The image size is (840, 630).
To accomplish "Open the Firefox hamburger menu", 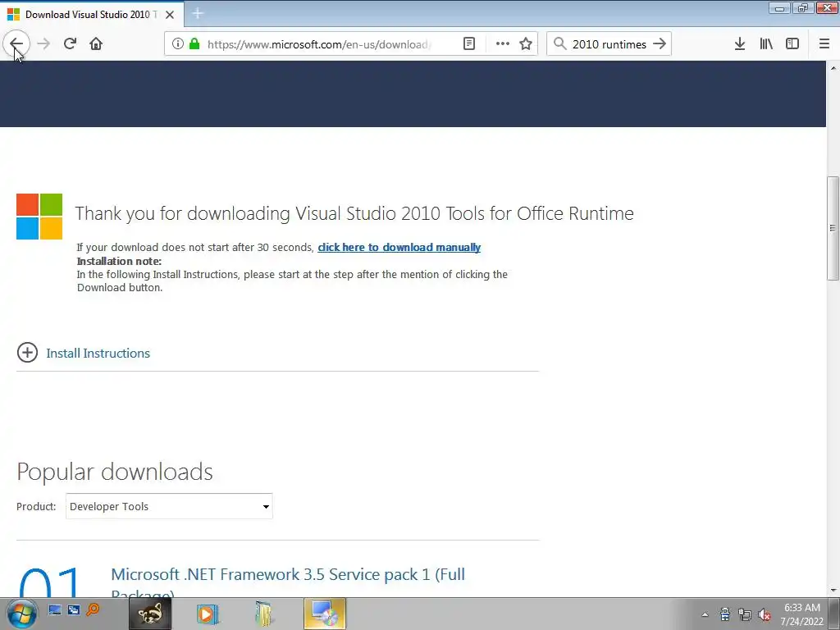I will pos(824,44).
